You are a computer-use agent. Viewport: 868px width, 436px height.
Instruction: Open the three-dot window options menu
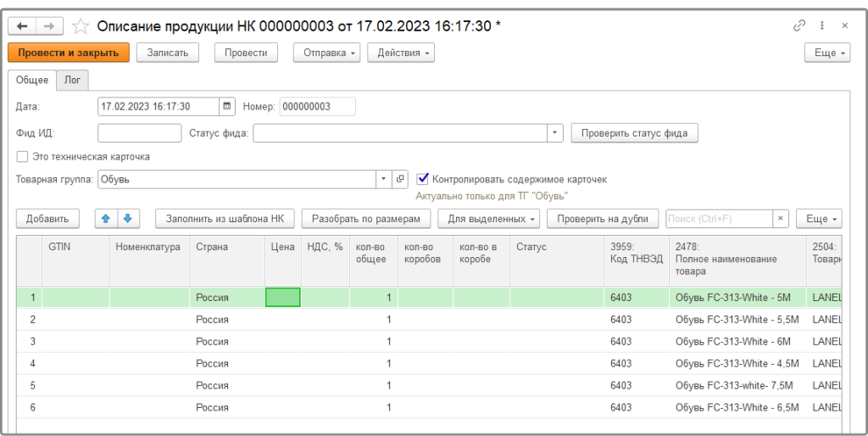point(822,25)
